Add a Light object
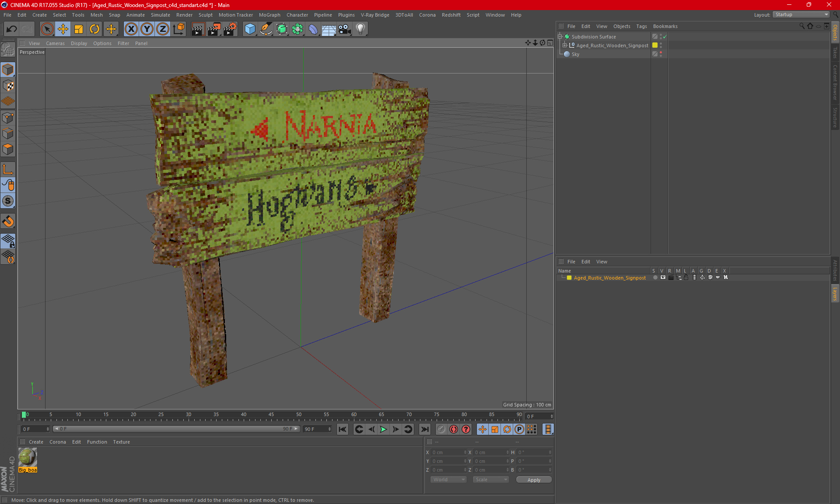The height and width of the screenshot is (504, 840). click(x=360, y=29)
